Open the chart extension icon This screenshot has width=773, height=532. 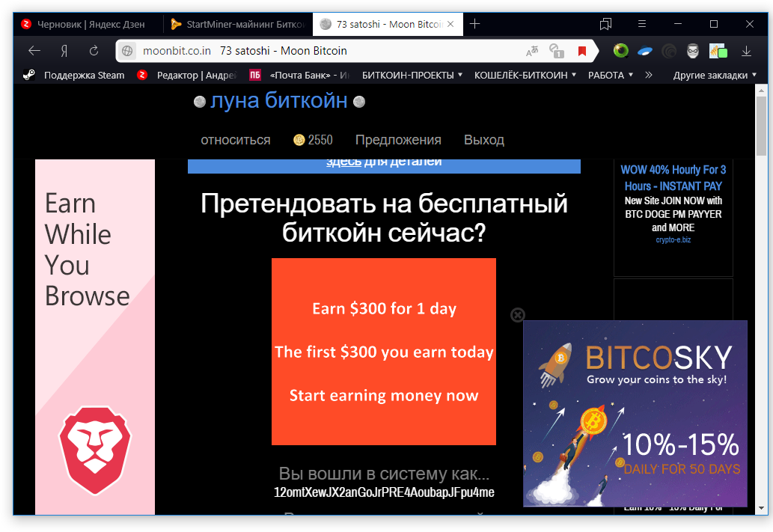[718, 51]
